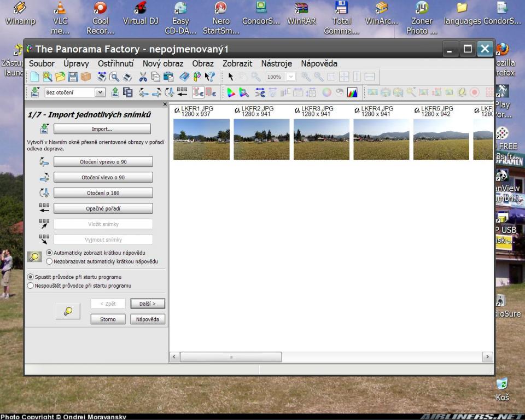Expand the 100% zoom level dropdown

tap(291, 77)
